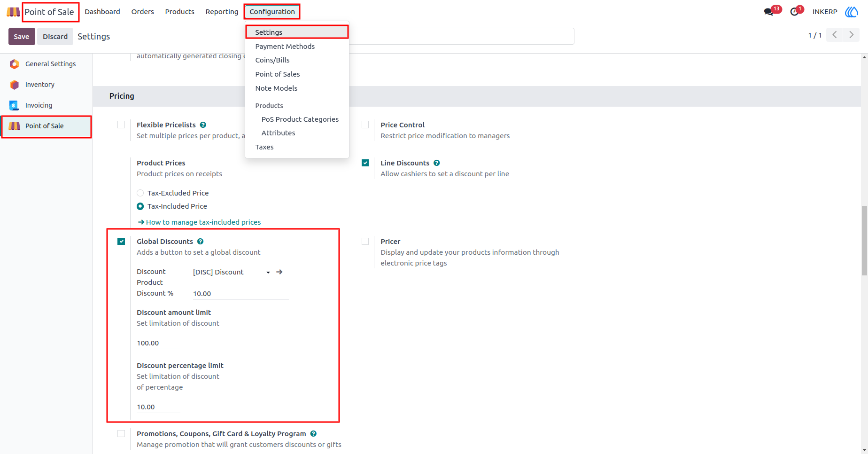Disable the Line Discounts checkbox
This screenshot has width=868, height=454.
(365, 163)
